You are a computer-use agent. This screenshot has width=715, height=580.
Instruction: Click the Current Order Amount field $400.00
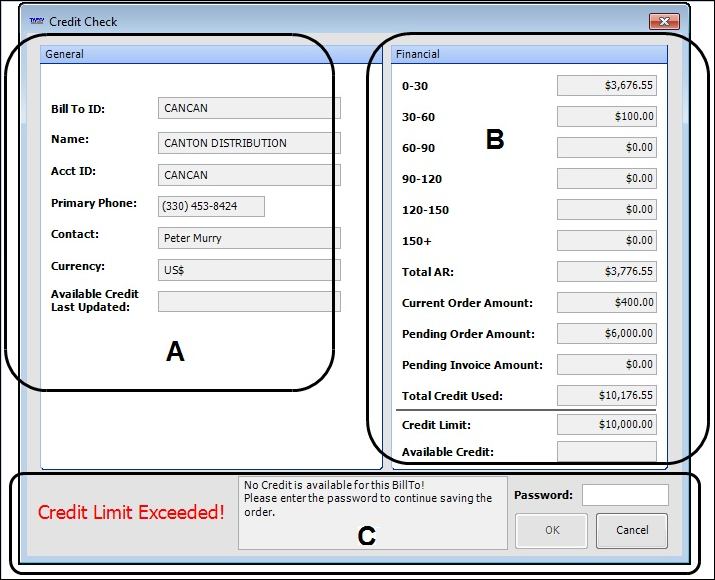pyautogui.click(x=607, y=303)
